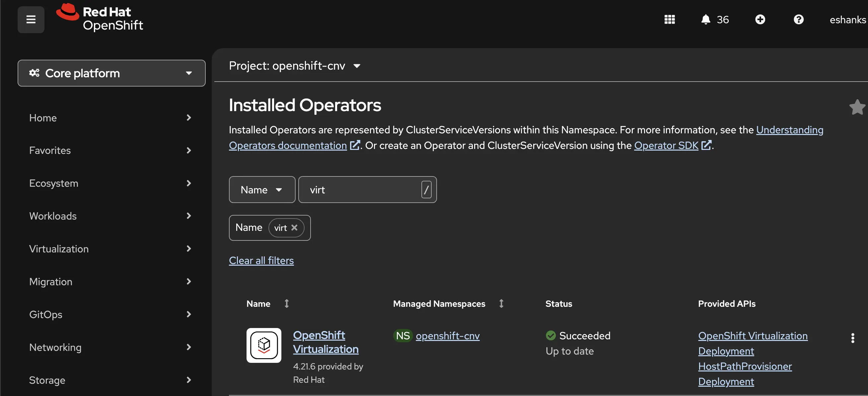This screenshot has width=868, height=396.
Task: Add page to favorites with star icon
Action: click(x=857, y=107)
